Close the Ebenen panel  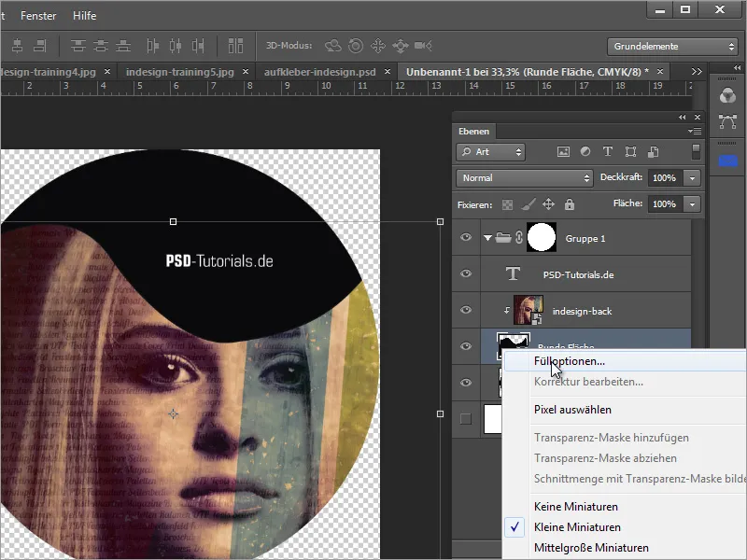click(x=698, y=118)
